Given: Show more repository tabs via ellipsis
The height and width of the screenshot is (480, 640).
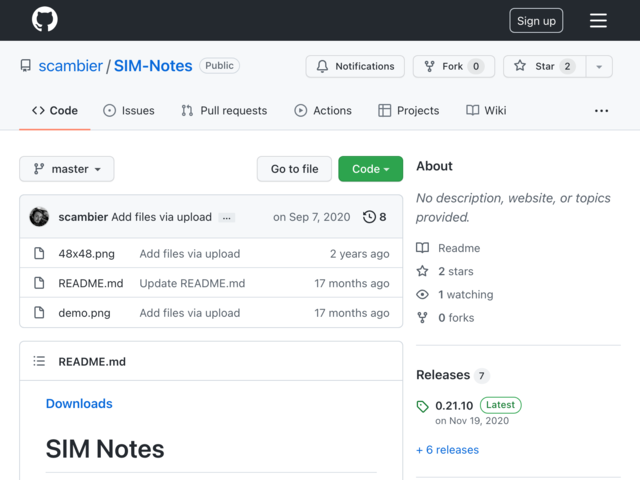Looking at the screenshot, I should point(601,111).
